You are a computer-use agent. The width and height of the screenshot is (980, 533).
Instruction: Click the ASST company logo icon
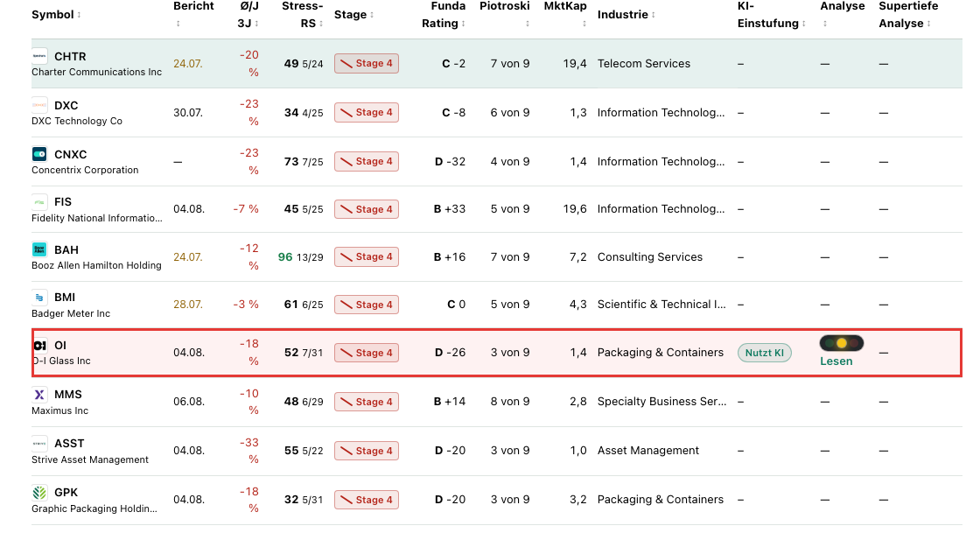[x=39, y=443]
